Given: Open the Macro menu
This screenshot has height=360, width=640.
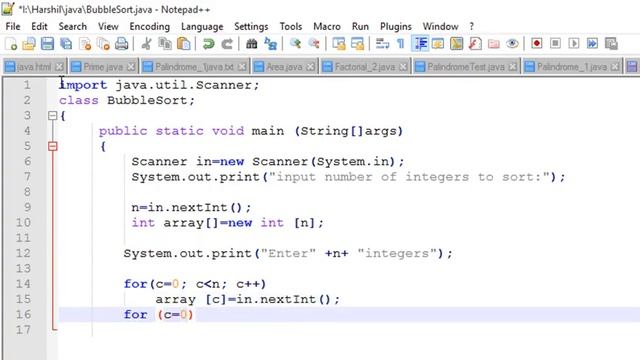Looking at the screenshot, I should pyautogui.click(x=327, y=27).
